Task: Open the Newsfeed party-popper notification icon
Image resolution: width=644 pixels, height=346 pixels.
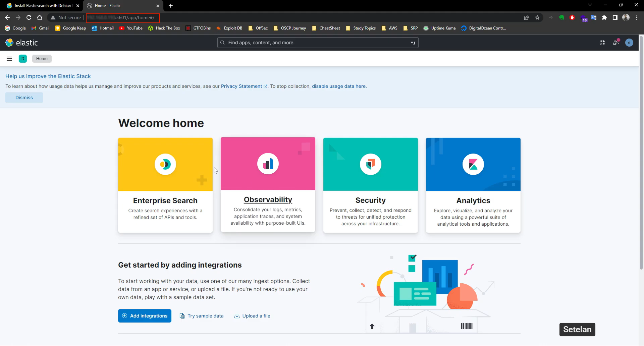Action: pyautogui.click(x=616, y=43)
